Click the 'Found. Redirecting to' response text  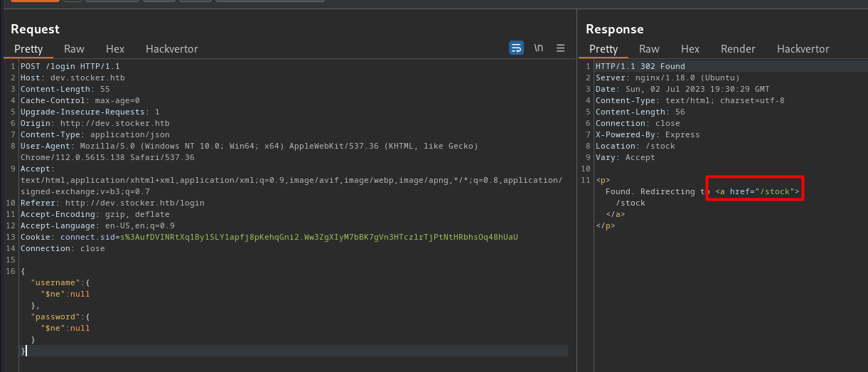tap(658, 191)
